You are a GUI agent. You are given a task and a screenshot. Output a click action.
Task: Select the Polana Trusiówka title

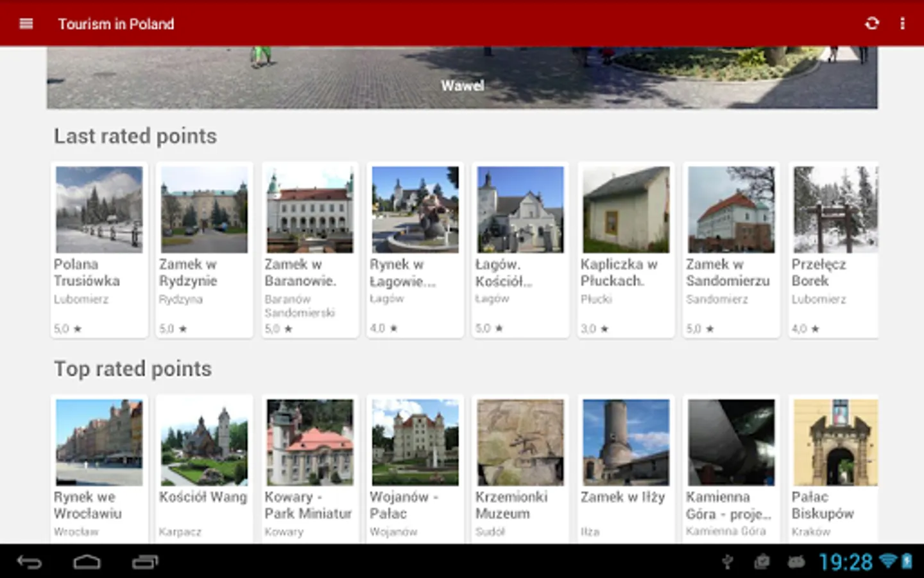pos(87,272)
